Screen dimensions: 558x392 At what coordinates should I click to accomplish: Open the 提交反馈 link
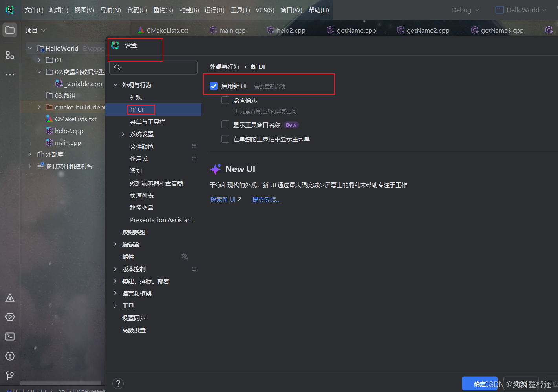(x=266, y=199)
